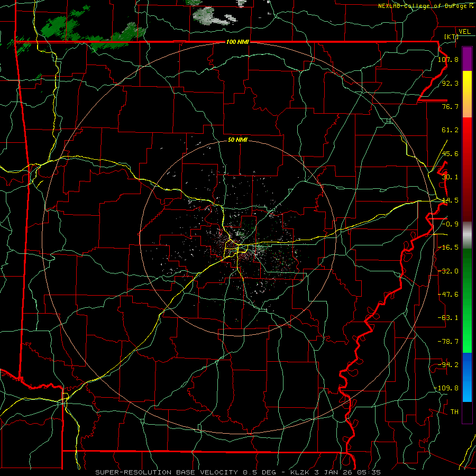This screenshot has width=476, height=476.
Task: Click the SUPER-RESOLUTION BASE VELOCITY caption text
Action: point(167,472)
